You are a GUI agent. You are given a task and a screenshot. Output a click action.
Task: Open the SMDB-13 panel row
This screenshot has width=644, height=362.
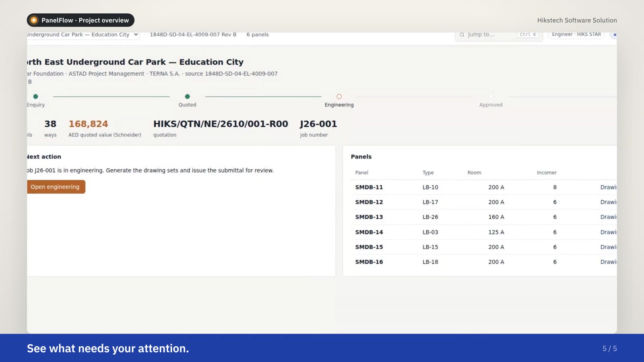[484, 217]
